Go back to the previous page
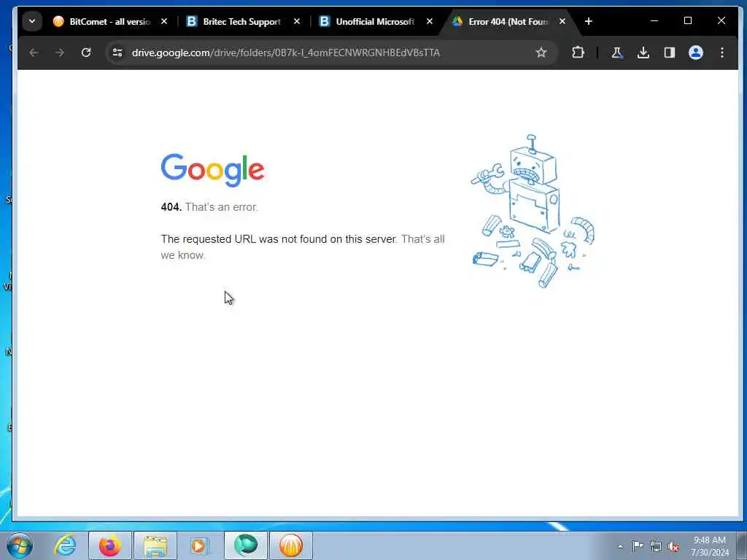The height and width of the screenshot is (560, 747). (34, 52)
